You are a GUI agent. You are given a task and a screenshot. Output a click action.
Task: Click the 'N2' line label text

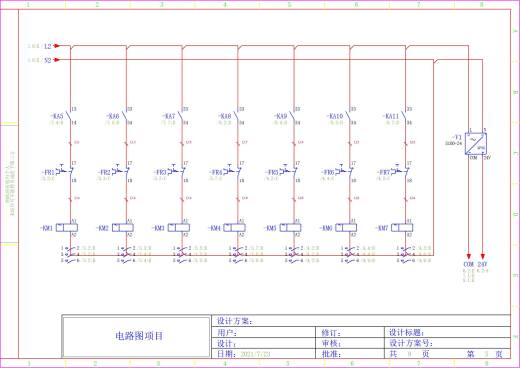tap(48, 60)
